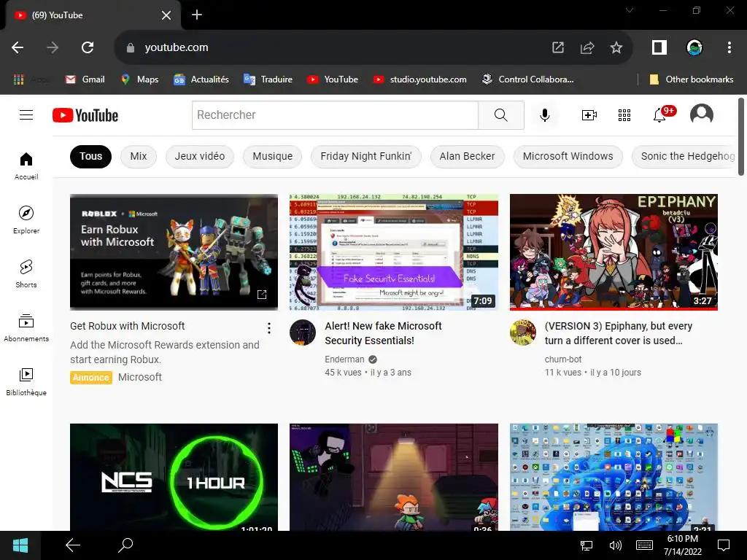The height and width of the screenshot is (560, 747).
Task: Open the YouTube hamburger guide menu
Action: 26,114
